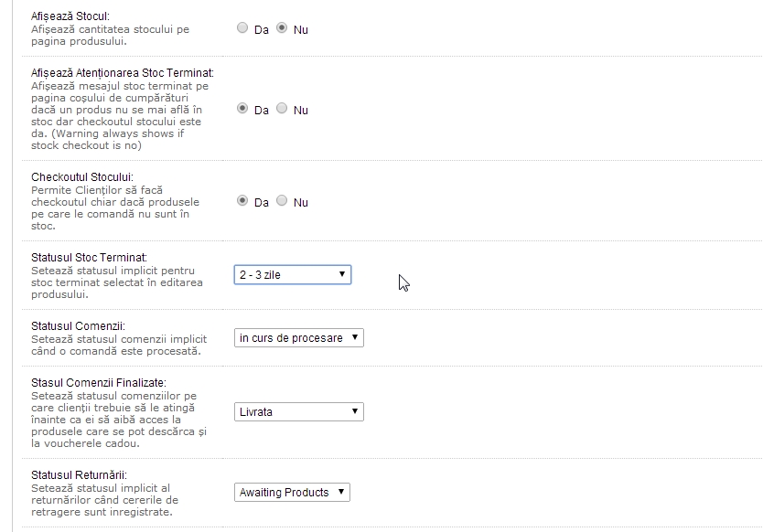This screenshot has width=763, height=532.
Task: Click the Statusul Returnării heading label
Action: click(x=79, y=475)
